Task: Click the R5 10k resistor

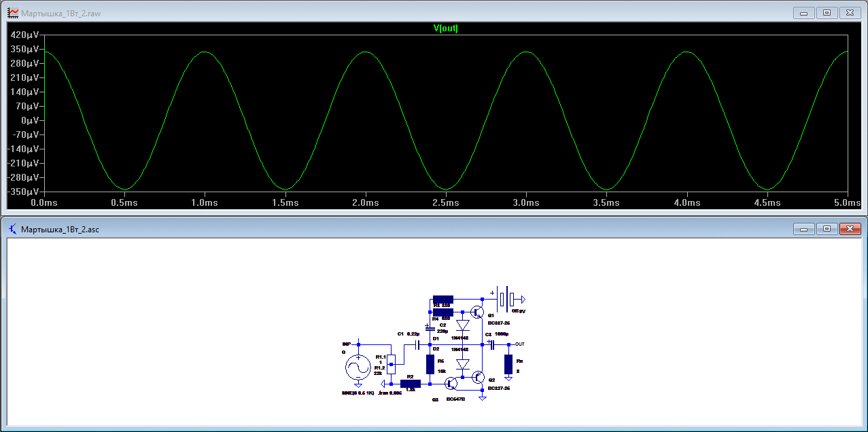Action: click(x=430, y=365)
